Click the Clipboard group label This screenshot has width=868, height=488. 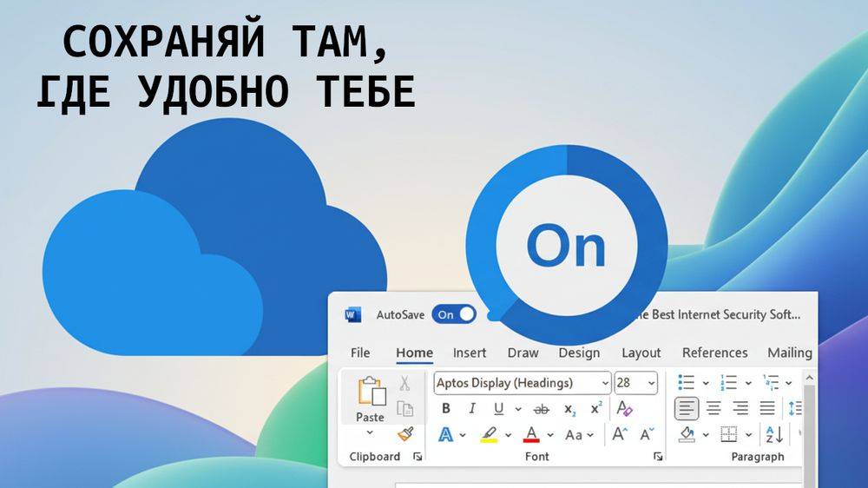click(375, 457)
